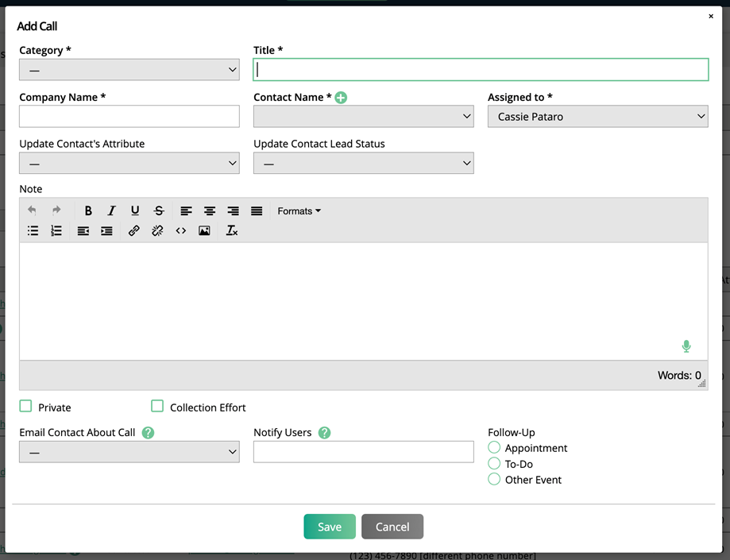Open Update Contact Lead Status dropdown
The width and height of the screenshot is (730, 560).
(363, 164)
